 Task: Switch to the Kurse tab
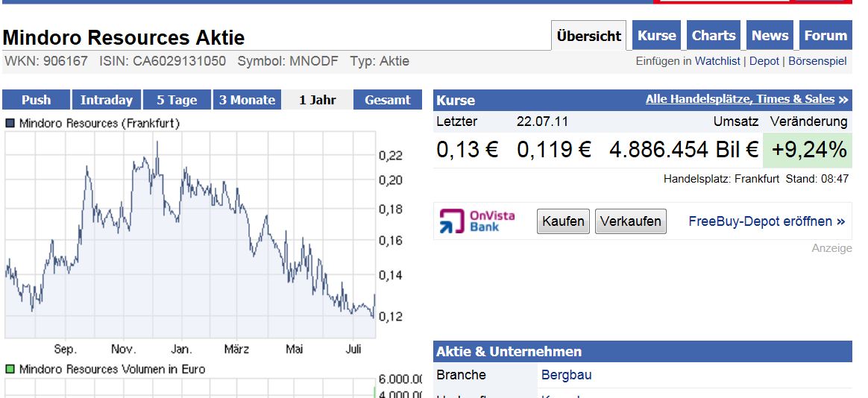656,36
